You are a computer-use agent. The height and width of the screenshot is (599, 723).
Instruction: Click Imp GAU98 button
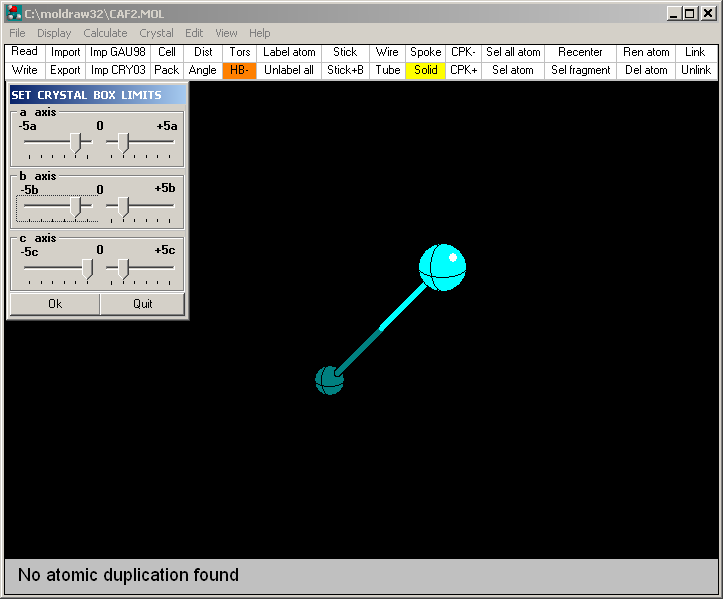(118, 52)
